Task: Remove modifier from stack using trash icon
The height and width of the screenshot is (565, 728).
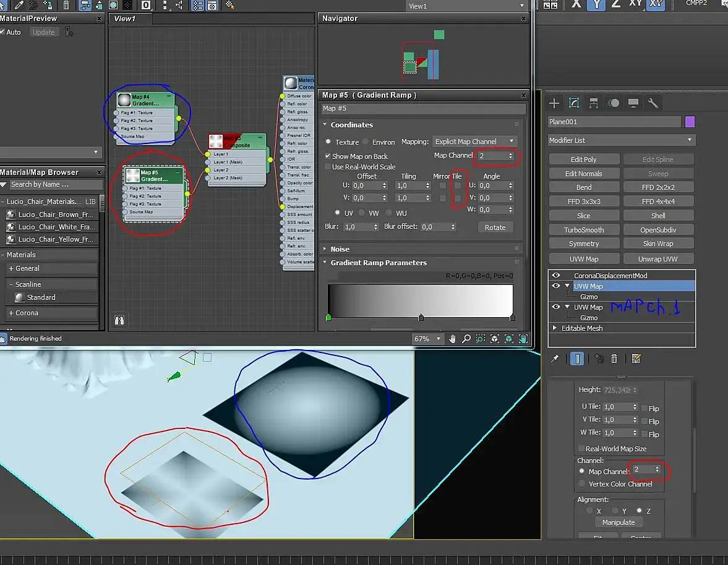Action: pyautogui.click(x=614, y=359)
